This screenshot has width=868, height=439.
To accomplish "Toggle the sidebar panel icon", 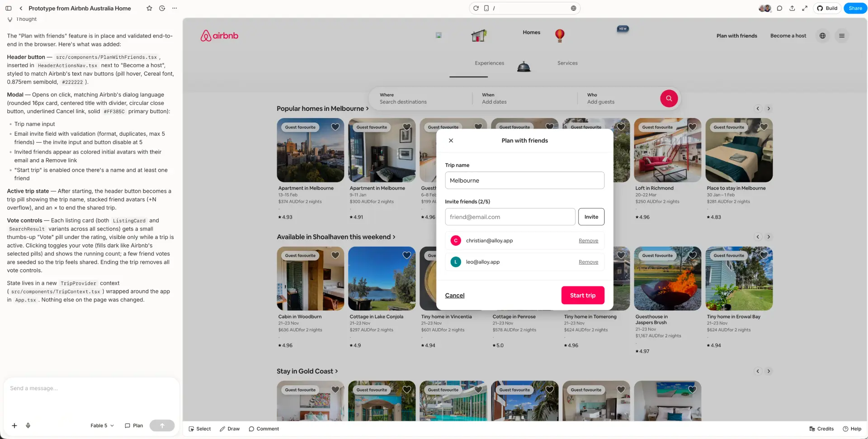I will pyautogui.click(x=8, y=8).
